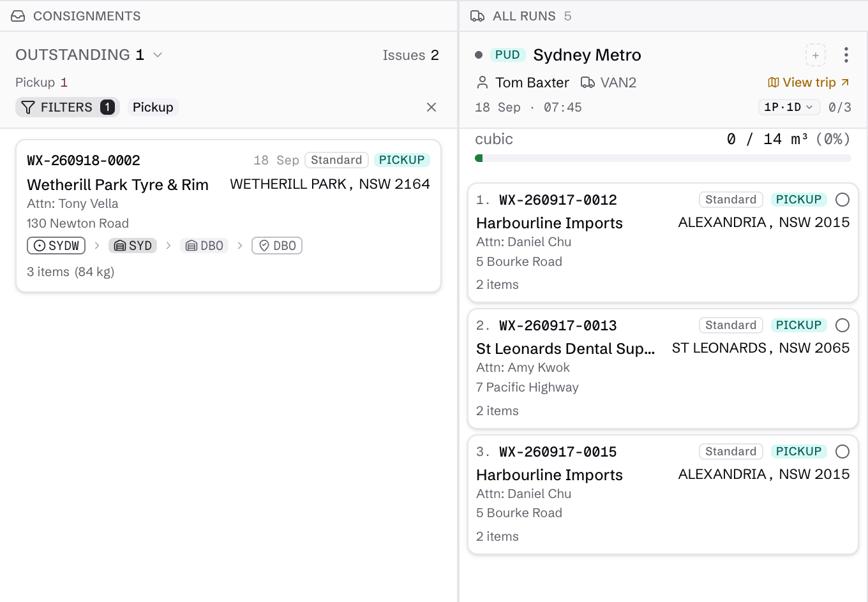This screenshot has width=868, height=602.
Task: Click the van icon next to VAN2
Action: coord(588,82)
